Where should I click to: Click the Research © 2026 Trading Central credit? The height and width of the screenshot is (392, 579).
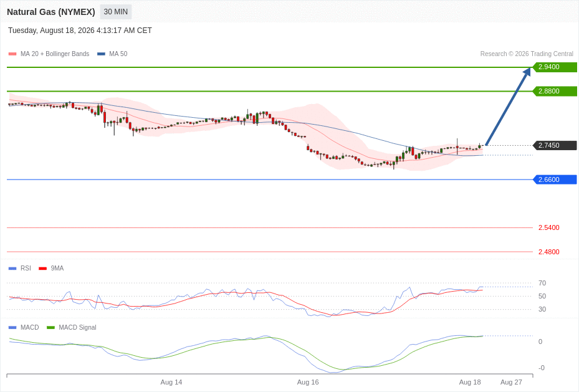coord(527,54)
